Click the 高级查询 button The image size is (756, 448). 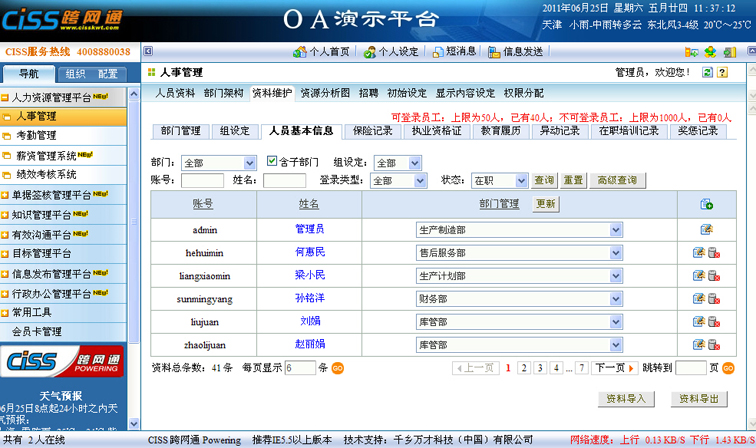click(x=615, y=180)
